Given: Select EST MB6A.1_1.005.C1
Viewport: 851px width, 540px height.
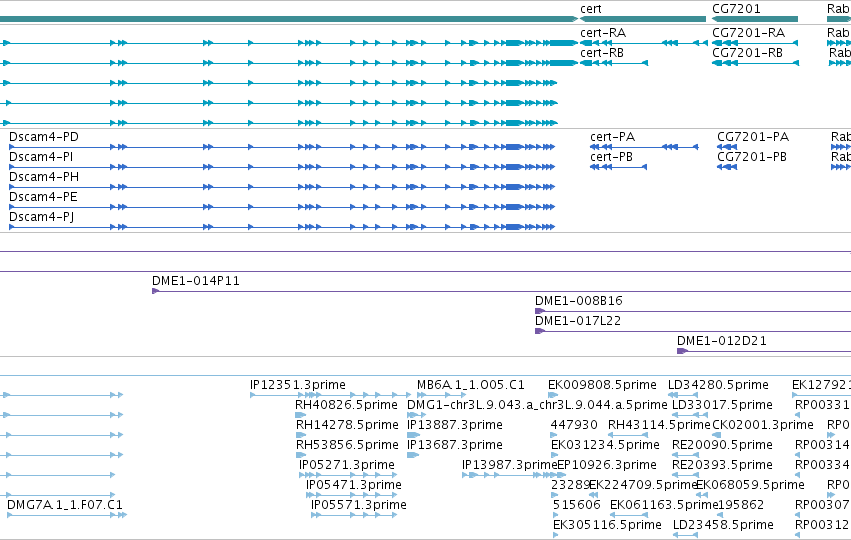Looking at the screenshot, I should (471, 385).
